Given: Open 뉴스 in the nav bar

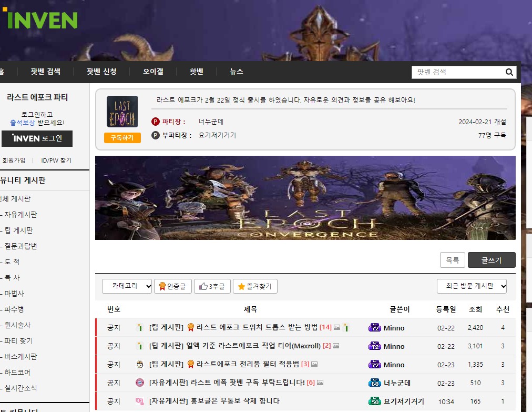Looking at the screenshot, I should [x=236, y=72].
